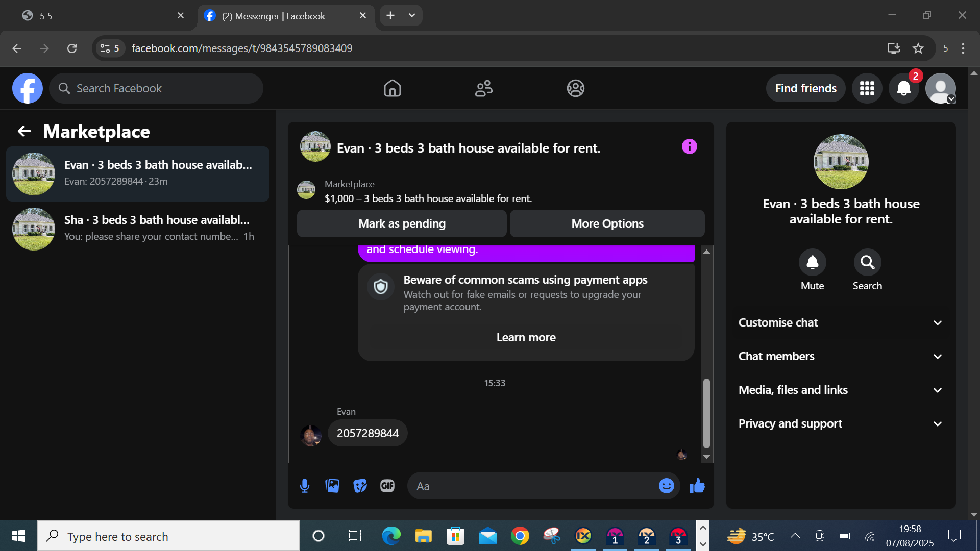
Task: Open the Groups icon in top navigation
Action: (575, 88)
